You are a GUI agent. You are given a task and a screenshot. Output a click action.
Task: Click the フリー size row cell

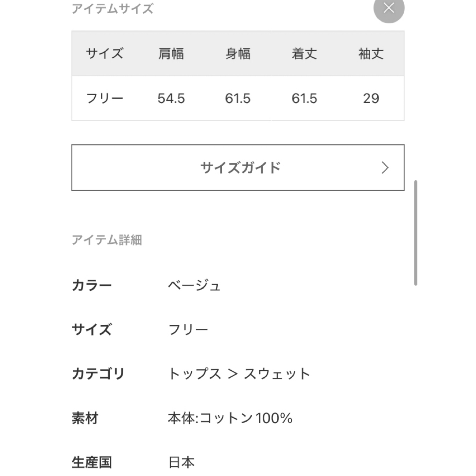[105, 98]
